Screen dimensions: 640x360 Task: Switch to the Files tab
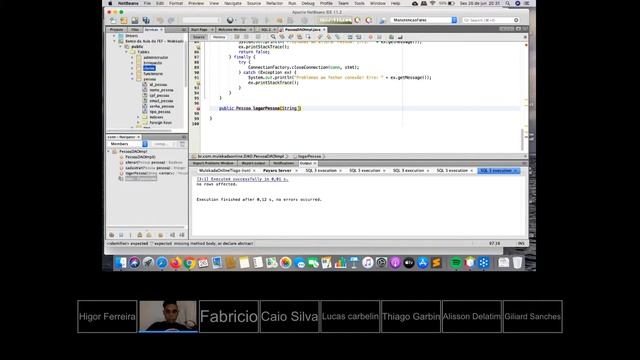[135, 30]
